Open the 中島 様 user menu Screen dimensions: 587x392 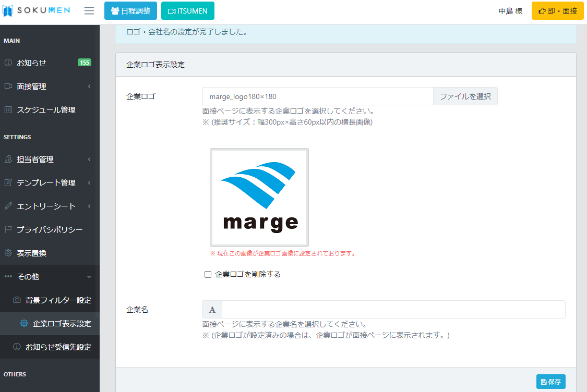pyautogui.click(x=510, y=11)
